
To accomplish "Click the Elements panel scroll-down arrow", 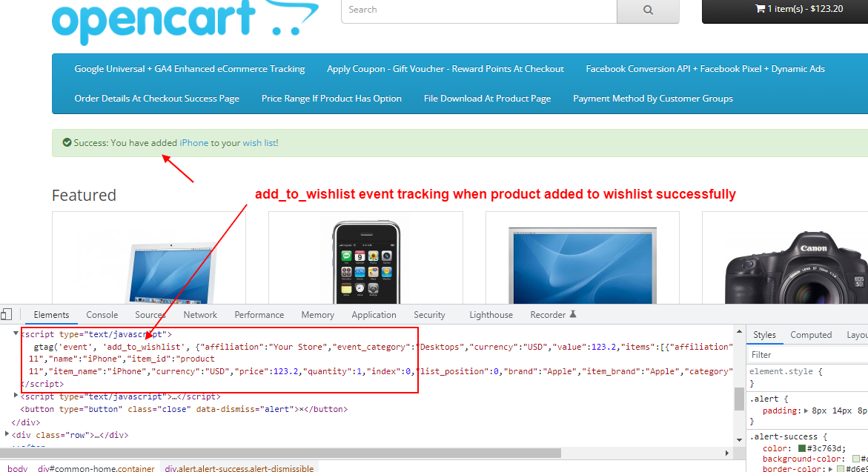I will [x=739, y=440].
